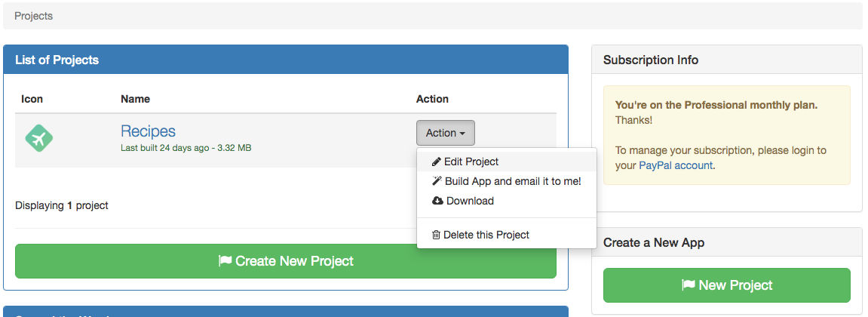Click the Recipes airplane app icon
The image size is (868, 317).
tap(38, 137)
